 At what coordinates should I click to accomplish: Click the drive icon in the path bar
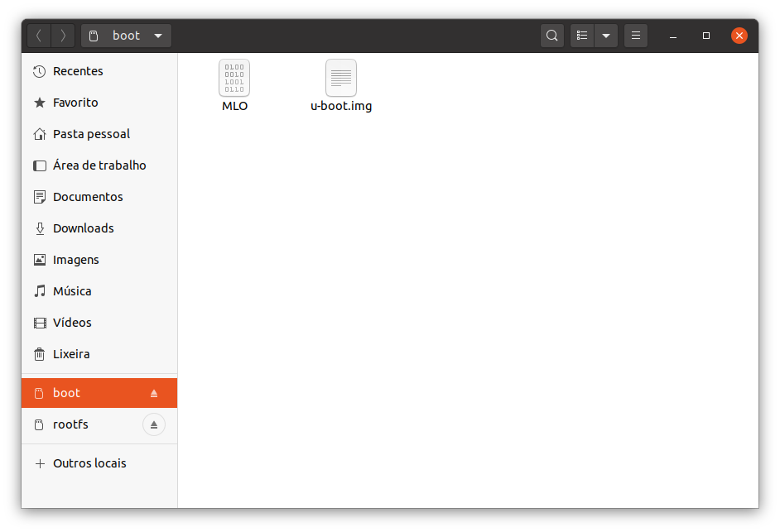click(x=94, y=36)
